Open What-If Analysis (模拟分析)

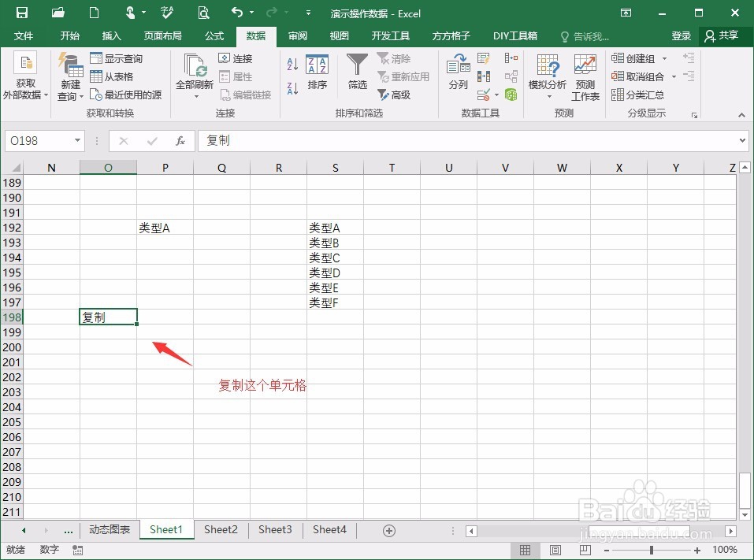click(548, 76)
